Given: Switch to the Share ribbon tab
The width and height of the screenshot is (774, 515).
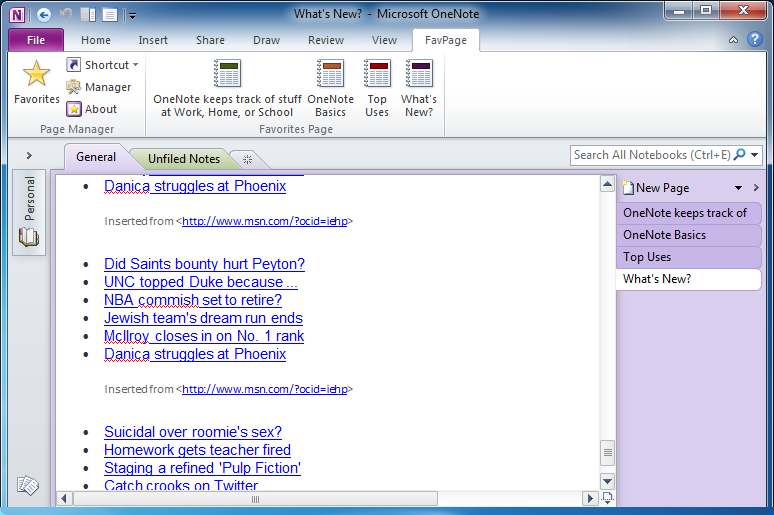Looking at the screenshot, I should pos(210,40).
